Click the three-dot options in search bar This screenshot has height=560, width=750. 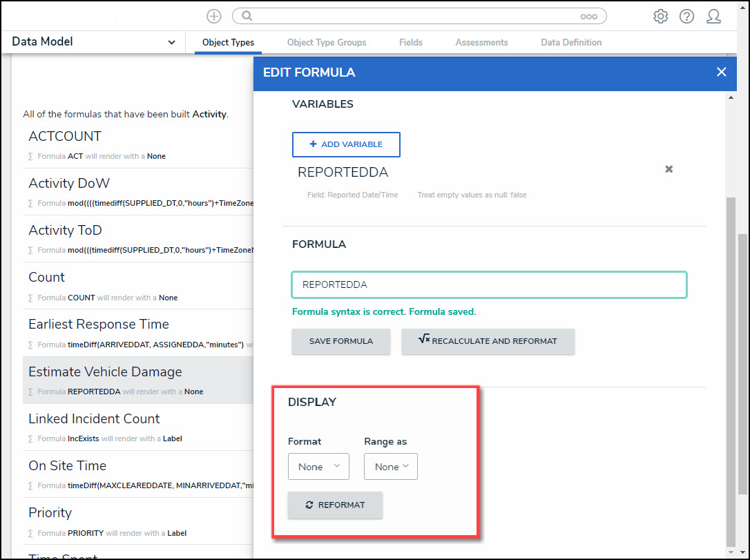coord(588,17)
